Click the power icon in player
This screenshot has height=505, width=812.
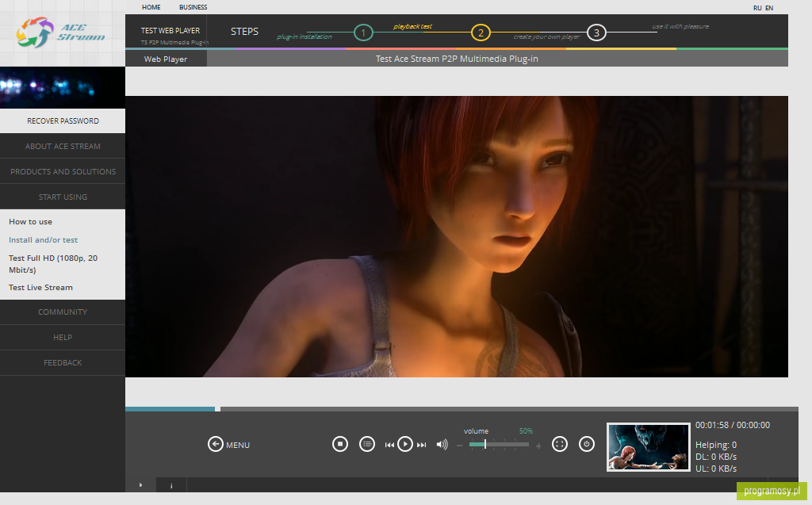coord(586,444)
